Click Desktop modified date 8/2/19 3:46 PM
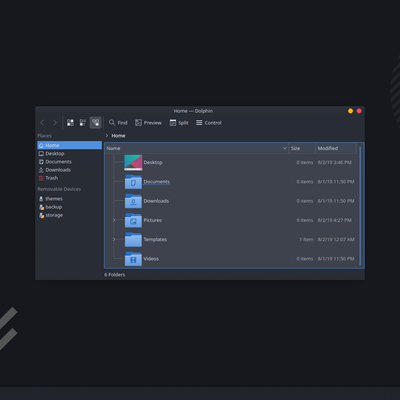The width and height of the screenshot is (400, 400). pos(335,163)
